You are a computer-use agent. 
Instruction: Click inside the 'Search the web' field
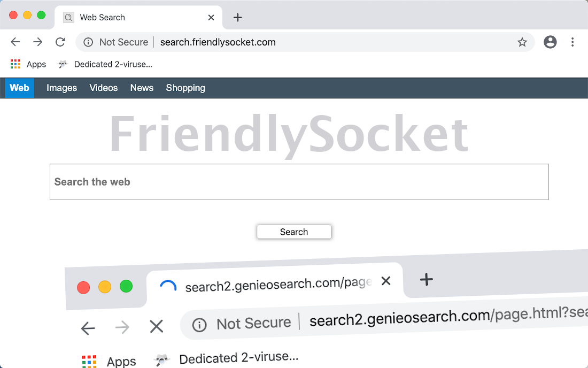[299, 182]
